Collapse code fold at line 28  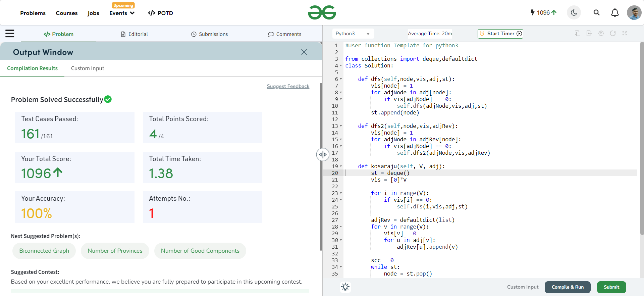[x=341, y=227]
